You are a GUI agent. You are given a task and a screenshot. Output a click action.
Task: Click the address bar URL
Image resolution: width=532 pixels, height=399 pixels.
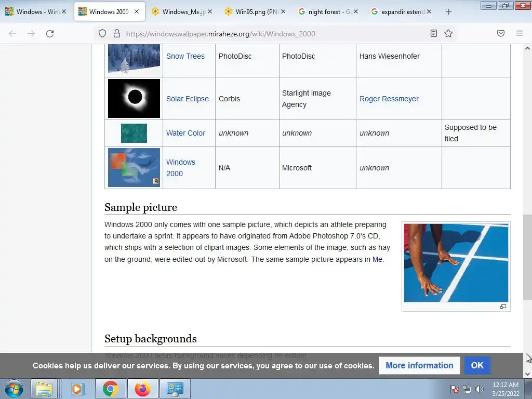220,34
